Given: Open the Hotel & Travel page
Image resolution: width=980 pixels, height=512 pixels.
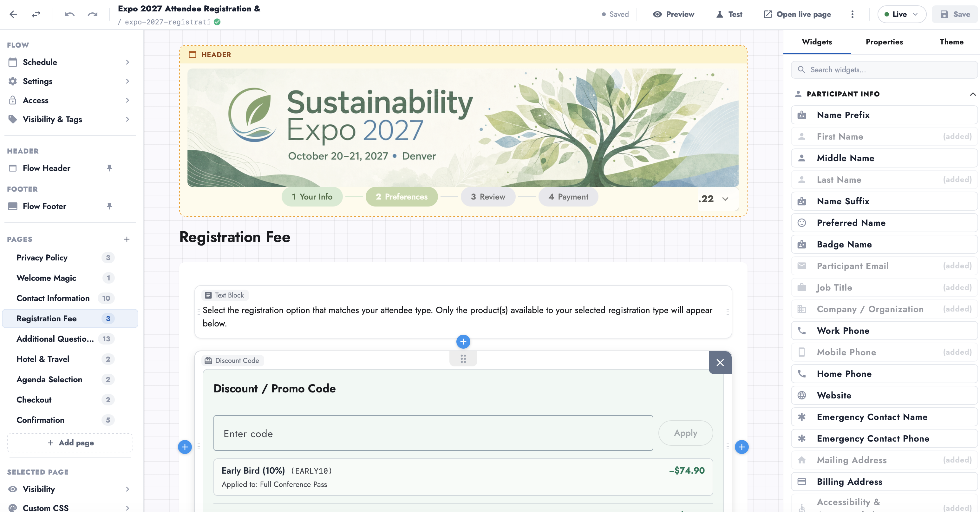Looking at the screenshot, I should (x=70, y=359).
